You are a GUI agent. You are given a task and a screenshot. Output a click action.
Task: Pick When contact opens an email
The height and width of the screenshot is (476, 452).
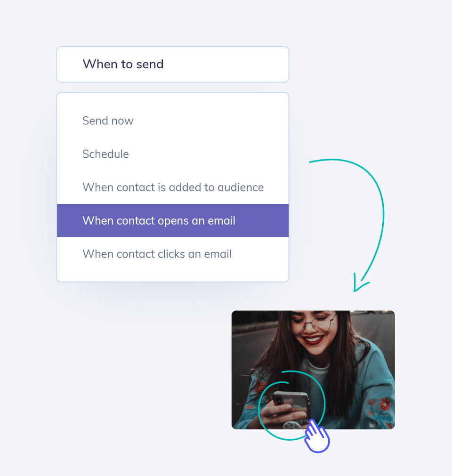[x=173, y=220]
